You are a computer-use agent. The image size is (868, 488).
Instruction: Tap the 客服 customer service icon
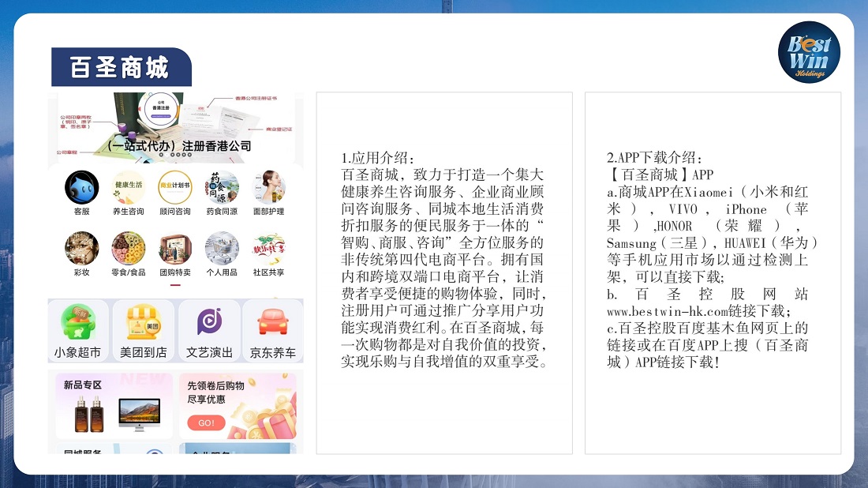81,188
